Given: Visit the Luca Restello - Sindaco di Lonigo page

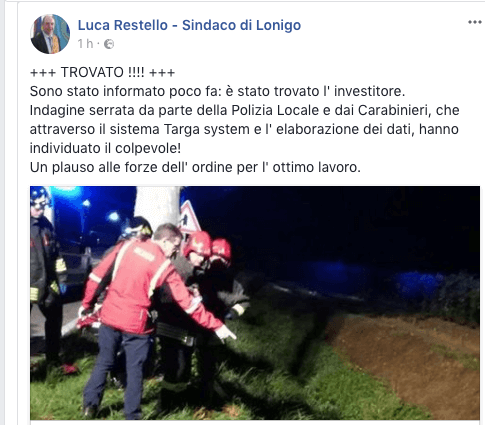Looking at the screenshot, I should tap(189, 25).
